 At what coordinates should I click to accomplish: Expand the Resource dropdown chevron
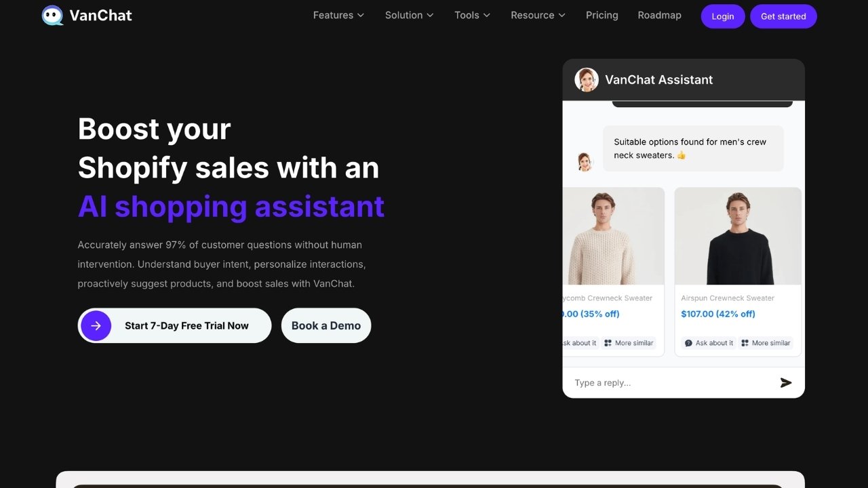[561, 16]
